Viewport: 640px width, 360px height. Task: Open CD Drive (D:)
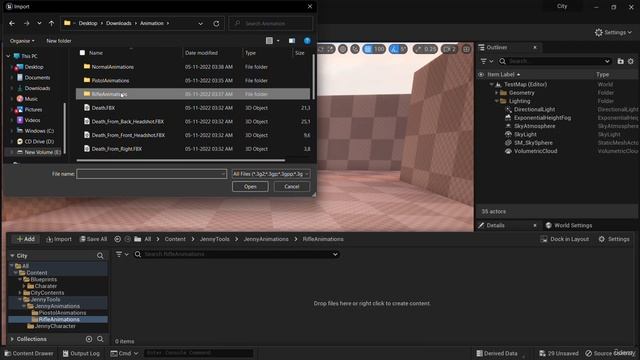[39, 141]
